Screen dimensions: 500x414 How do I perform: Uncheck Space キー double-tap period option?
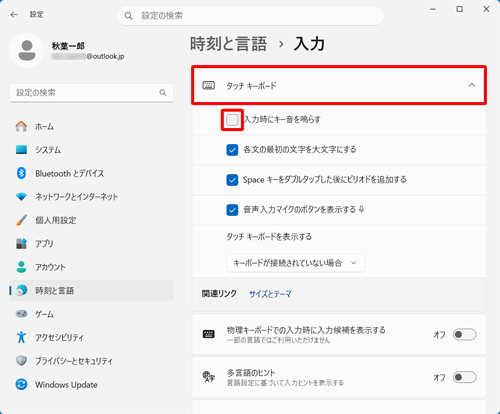232,180
